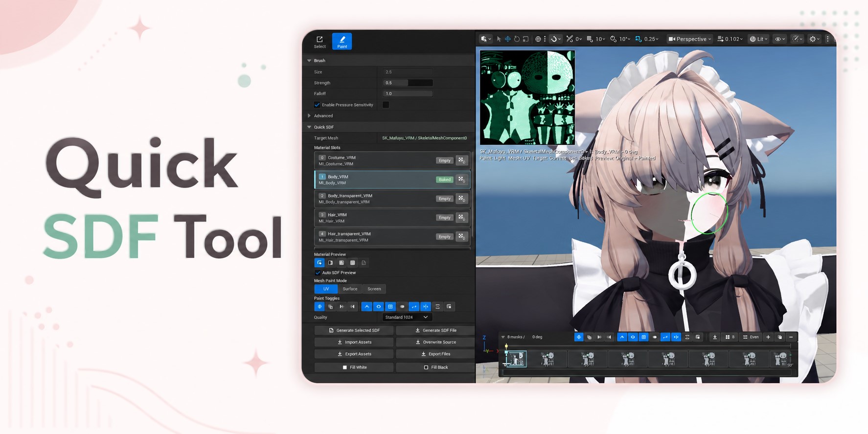The width and height of the screenshot is (868, 434).
Task: Click the minus remove-mask button in the timeline toolbar
Action: tap(791, 337)
